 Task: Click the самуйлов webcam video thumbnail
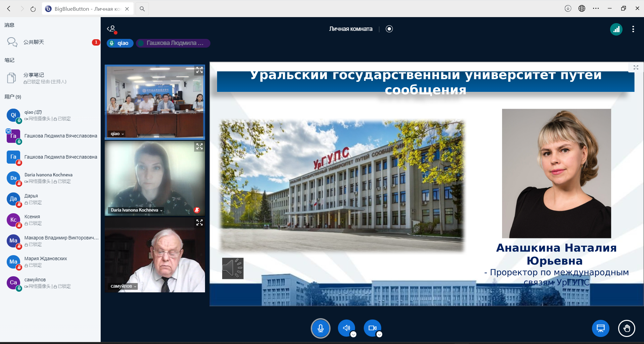[155, 255]
